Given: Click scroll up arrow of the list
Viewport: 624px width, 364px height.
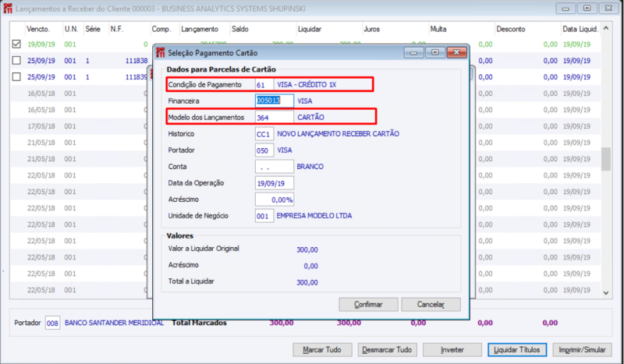Looking at the screenshot, I should [x=606, y=29].
